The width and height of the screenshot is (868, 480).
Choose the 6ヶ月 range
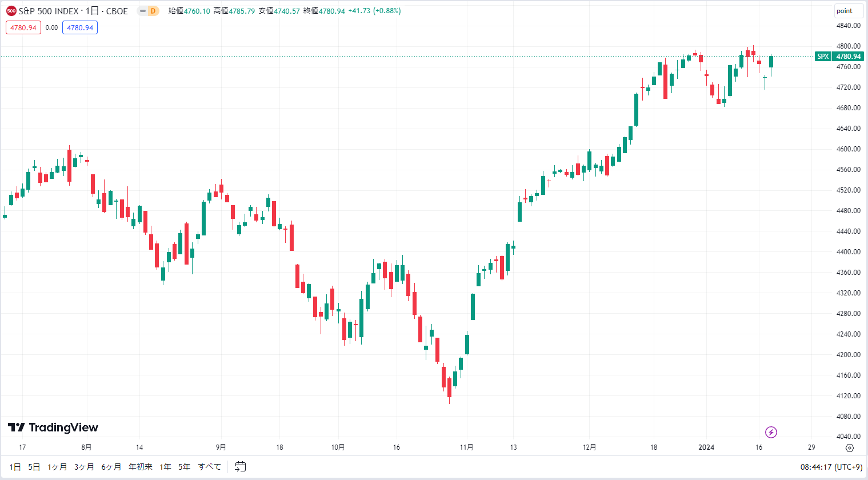click(111, 467)
